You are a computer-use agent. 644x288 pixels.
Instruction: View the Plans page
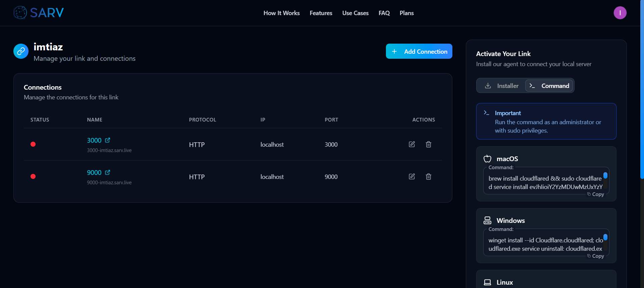[406, 13]
